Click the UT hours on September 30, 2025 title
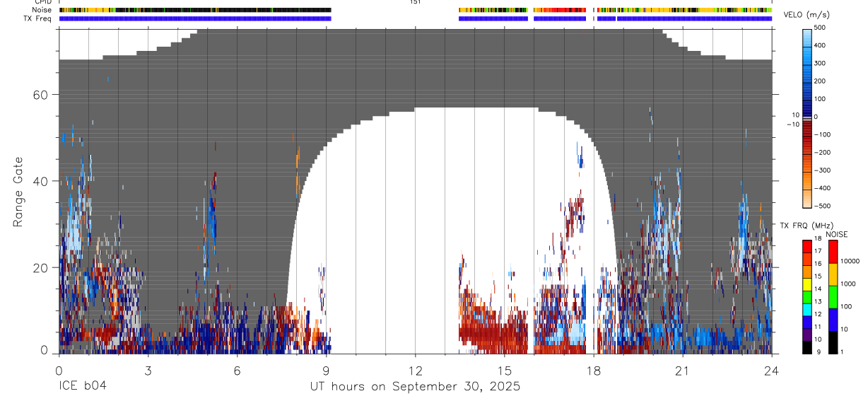The image size is (868, 401). 415,387
